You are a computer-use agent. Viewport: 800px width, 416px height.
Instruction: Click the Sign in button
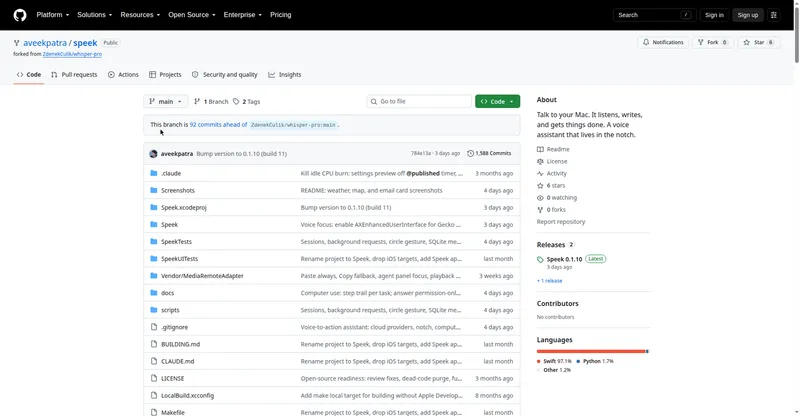[714, 15]
